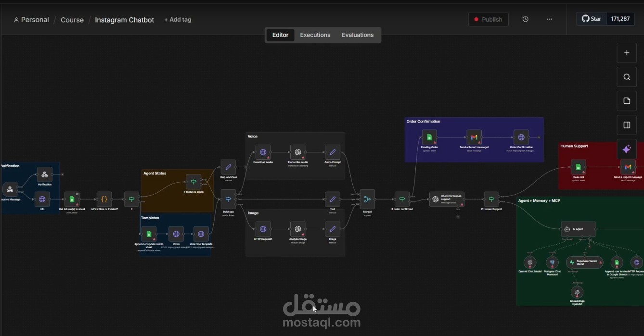Open the 'Append or update row in sheet' node
Screen dimensions: 644x336
[x=149, y=234]
